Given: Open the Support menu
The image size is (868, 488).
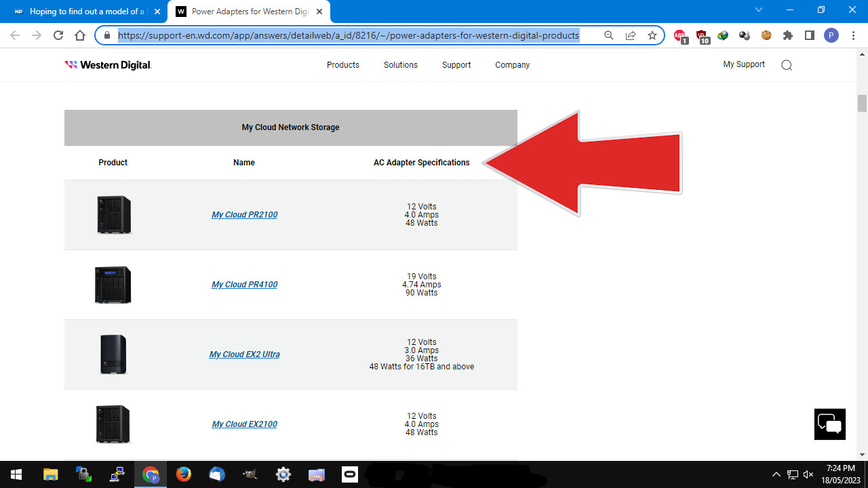Looking at the screenshot, I should (x=456, y=65).
